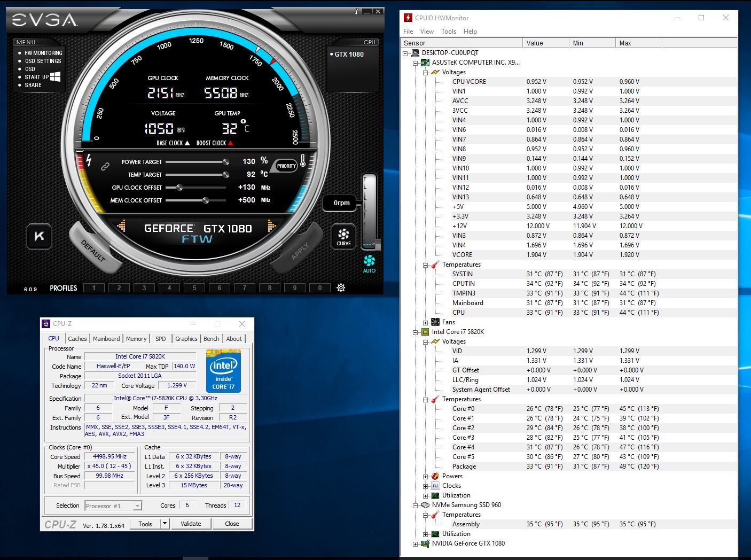Switch to the Graphics tab in CPU-Z

(x=186, y=339)
